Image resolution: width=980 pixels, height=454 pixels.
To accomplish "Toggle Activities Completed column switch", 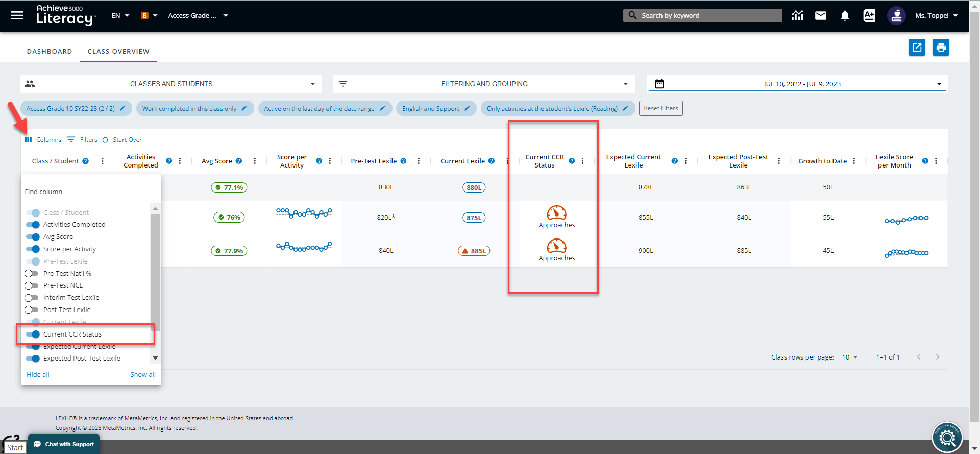I will [33, 225].
